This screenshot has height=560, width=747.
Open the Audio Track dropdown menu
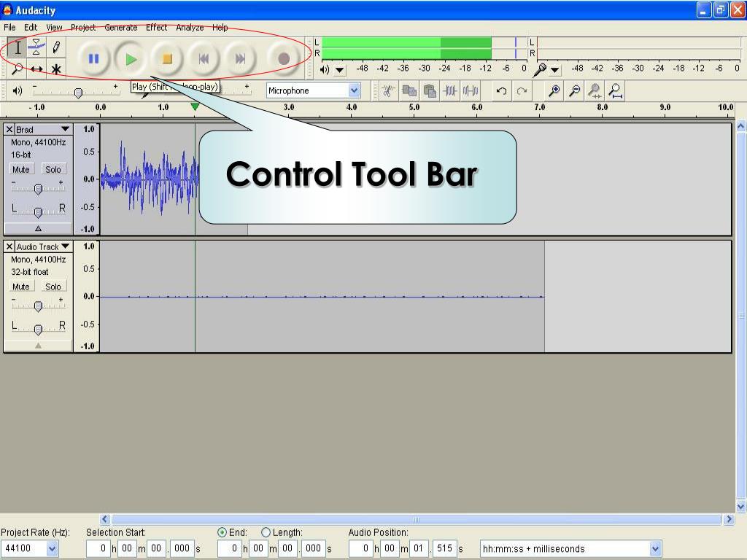click(65, 246)
